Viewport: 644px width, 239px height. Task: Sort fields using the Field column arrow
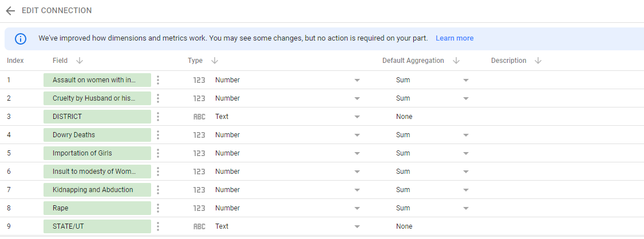[79, 61]
